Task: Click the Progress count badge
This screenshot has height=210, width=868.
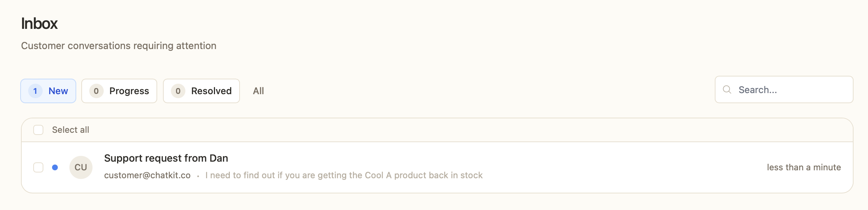Action: click(96, 91)
